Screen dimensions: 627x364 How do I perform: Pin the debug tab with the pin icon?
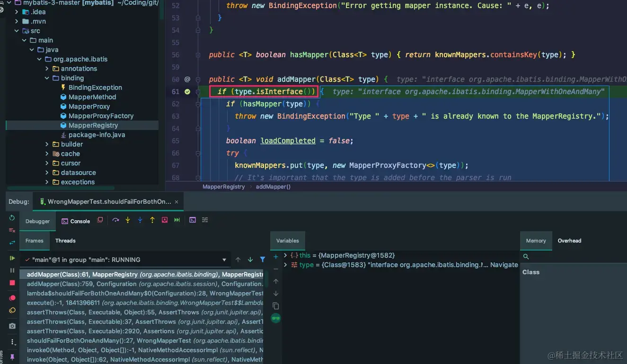coord(12,357)
